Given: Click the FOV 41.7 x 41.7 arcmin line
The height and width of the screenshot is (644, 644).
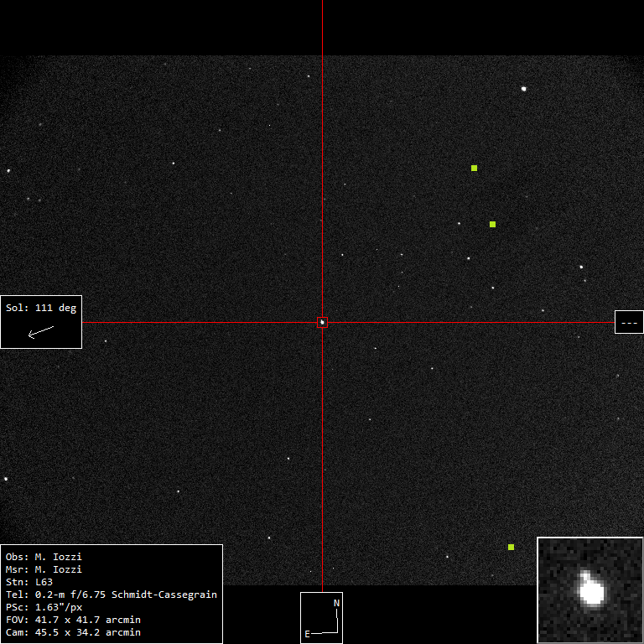Looking at the screenshot, I should point(73,620).
